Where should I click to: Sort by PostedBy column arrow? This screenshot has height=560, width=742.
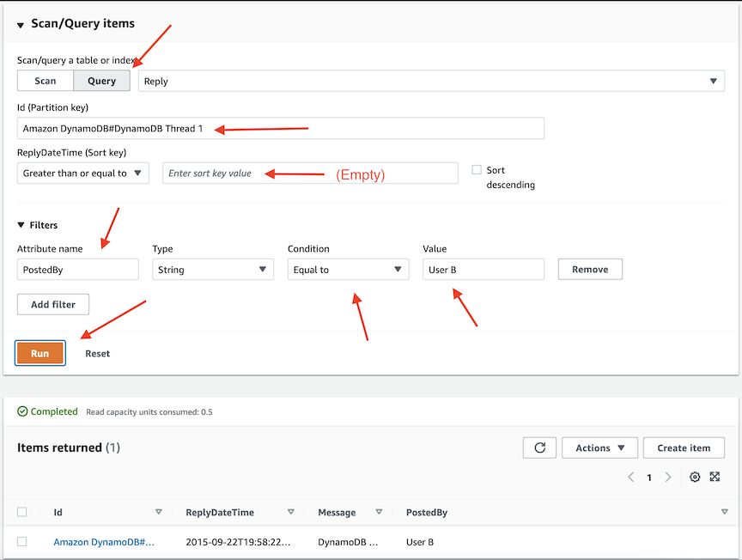[724, 512]
